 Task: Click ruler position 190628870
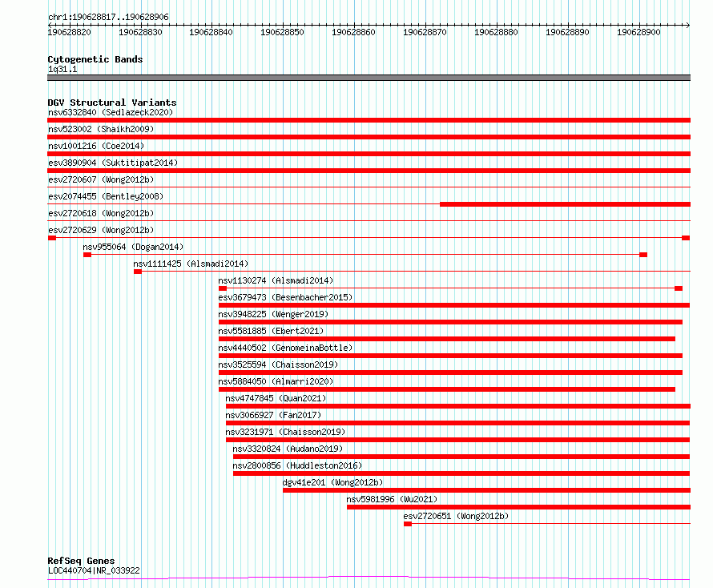coord(425,32)
